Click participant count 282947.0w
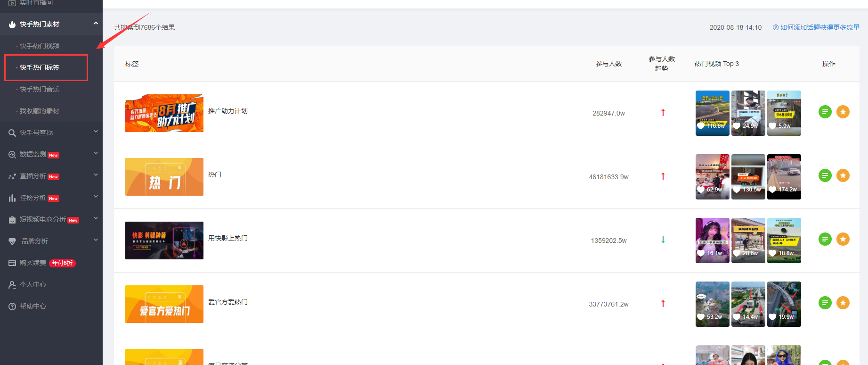 [608, 113]
